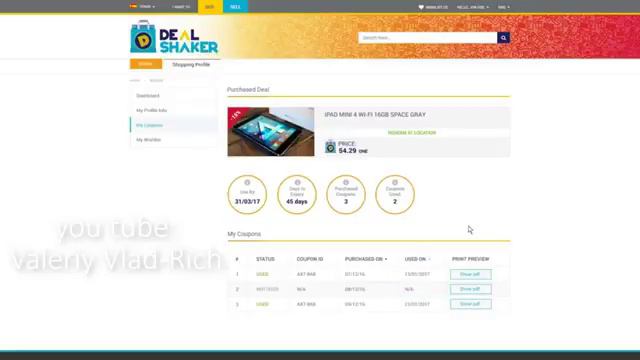640x360 pixels.
Task: Open My Profile Info in sidebar
Action: click(151, 111)
